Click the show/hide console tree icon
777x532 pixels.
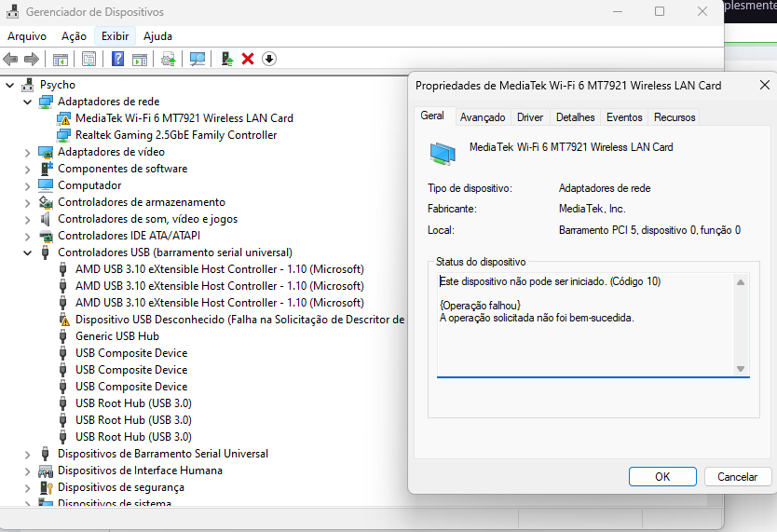coord(61,59)
